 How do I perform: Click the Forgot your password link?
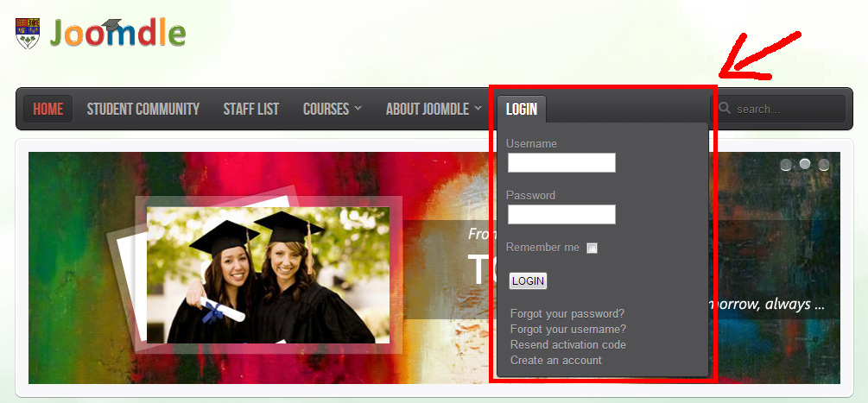[567, 313]
